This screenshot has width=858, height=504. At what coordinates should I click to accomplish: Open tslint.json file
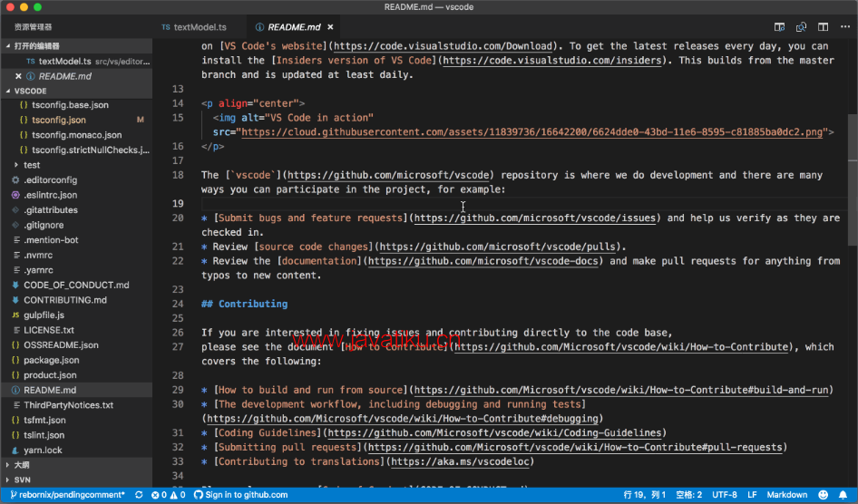click(x=76, y=435)
